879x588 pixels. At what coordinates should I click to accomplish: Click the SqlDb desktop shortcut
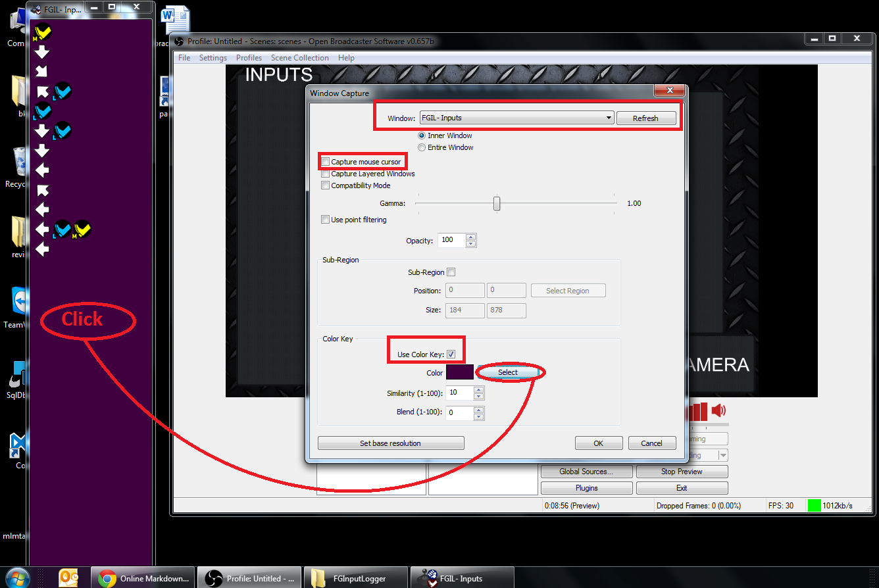tap(18, 375)
